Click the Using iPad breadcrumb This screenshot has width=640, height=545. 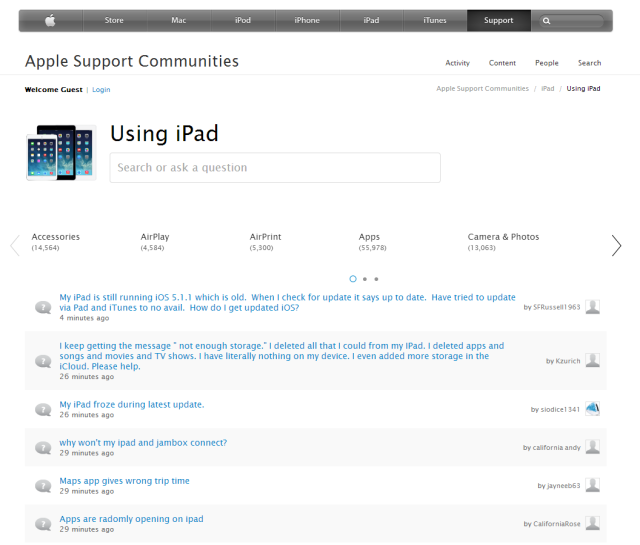point(583,89)
